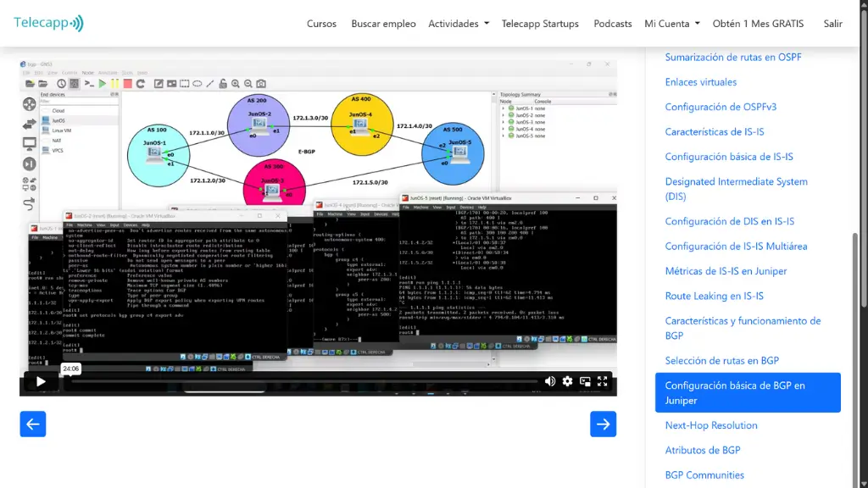Open the video player settings gear
This screenshot has width=868, height=488.
tap(568, 381)
